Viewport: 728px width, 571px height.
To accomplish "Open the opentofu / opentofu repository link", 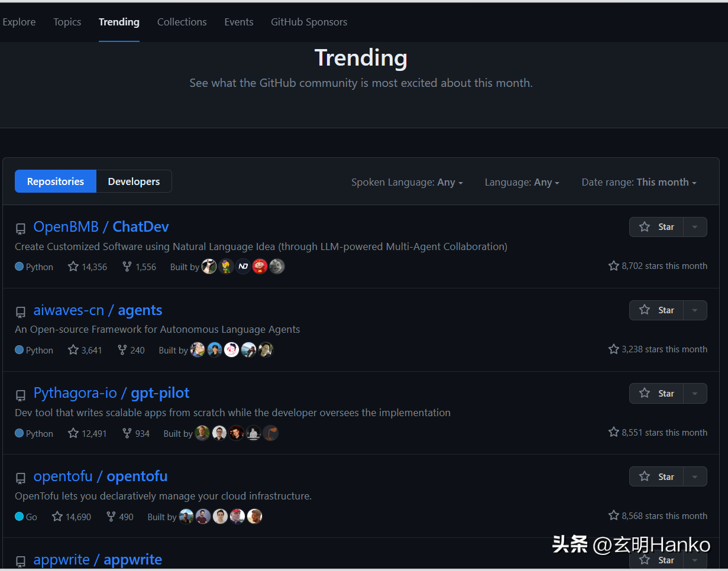I will (x=101, y=476).
